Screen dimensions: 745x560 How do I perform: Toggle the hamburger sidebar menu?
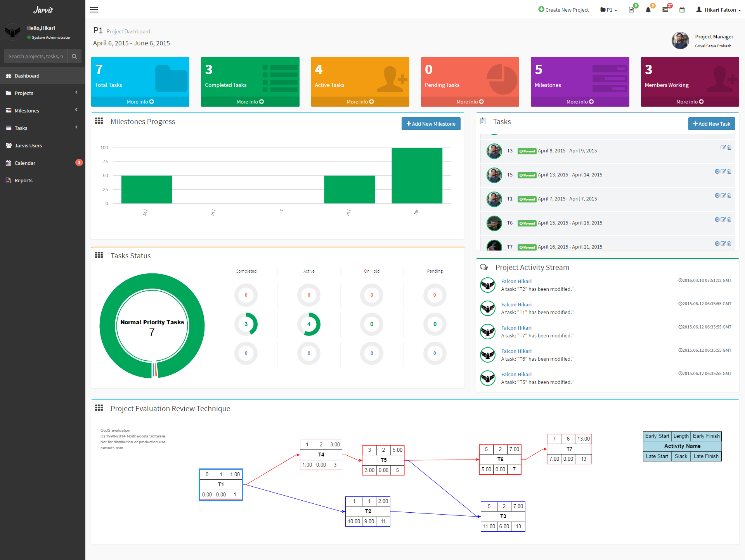point(94,10)
